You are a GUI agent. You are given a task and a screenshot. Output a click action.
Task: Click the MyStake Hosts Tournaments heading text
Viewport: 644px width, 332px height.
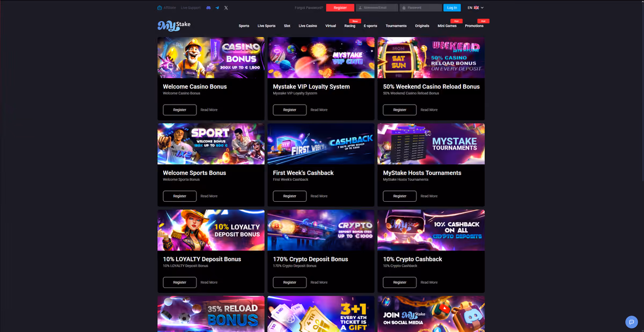[x=422, y=173]
